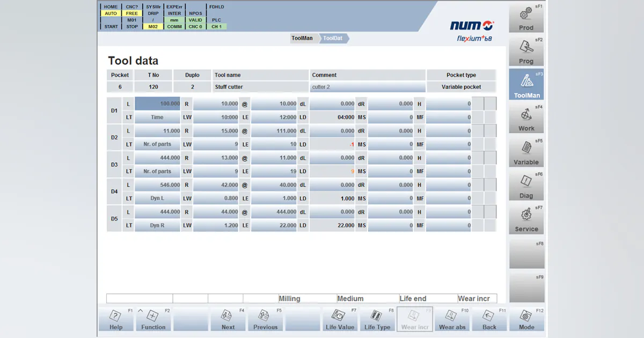Select D2 @ value 111.000
644x338 pixels.
coord(274,131)
